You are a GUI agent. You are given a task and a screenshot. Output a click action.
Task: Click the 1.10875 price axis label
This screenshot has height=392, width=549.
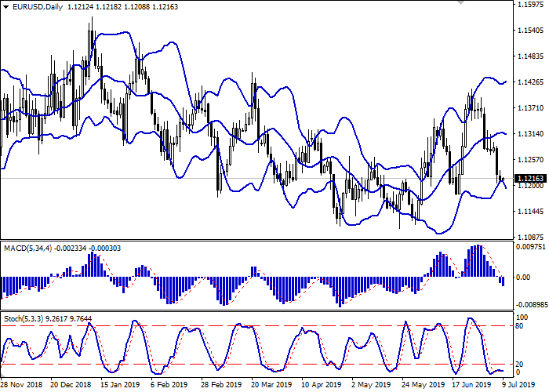point(529,236)
